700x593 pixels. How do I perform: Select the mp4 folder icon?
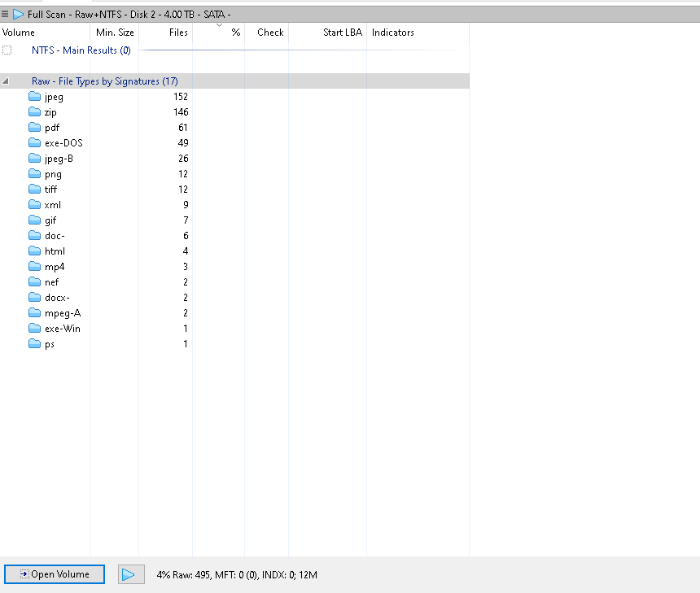point(34,266)
